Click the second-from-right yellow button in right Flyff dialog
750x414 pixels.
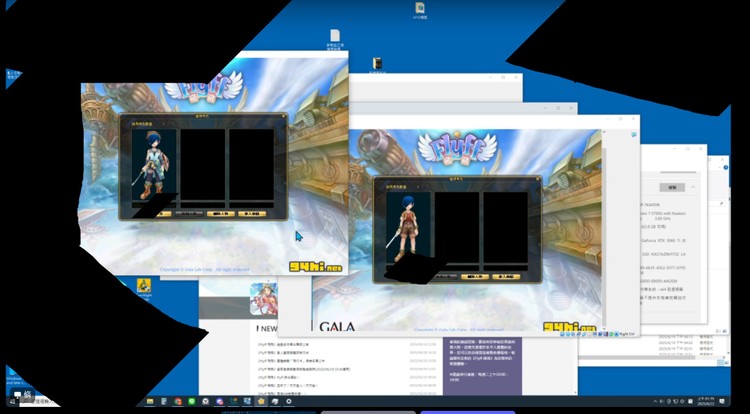pyautogui.click(x=474, y=277)
